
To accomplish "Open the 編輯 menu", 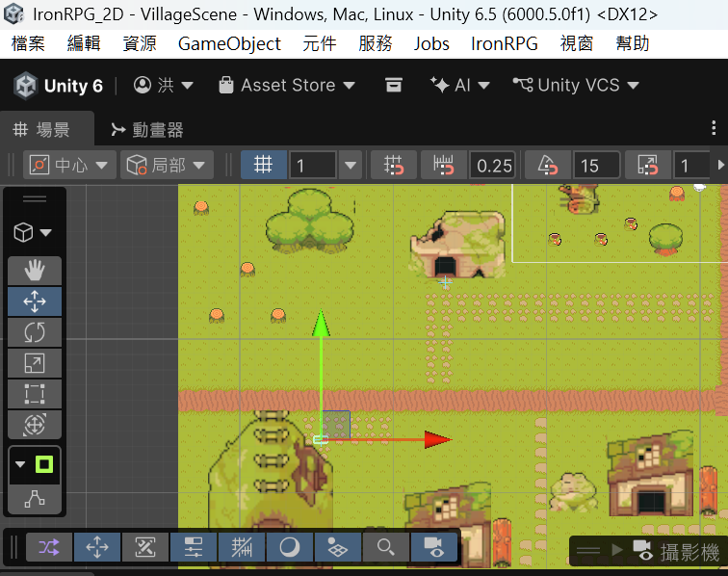I will tap(84, 43).
